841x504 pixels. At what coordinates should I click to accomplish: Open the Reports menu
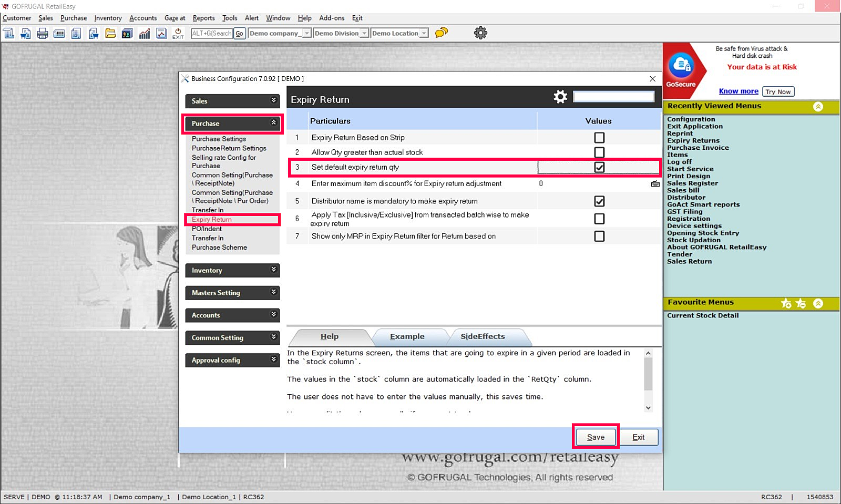[203, 18]
